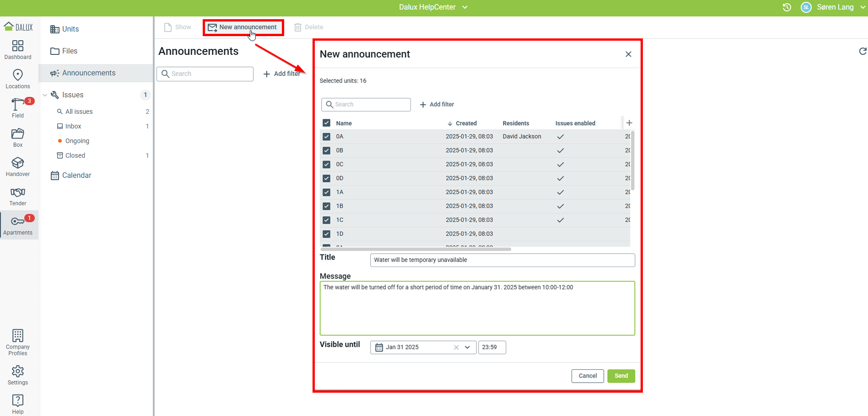Image resolution: width=868 pixels, height=416 pixels.
Task: Expand the Dalux HelpCenter project dropdown
Action: tap(465, 7)
